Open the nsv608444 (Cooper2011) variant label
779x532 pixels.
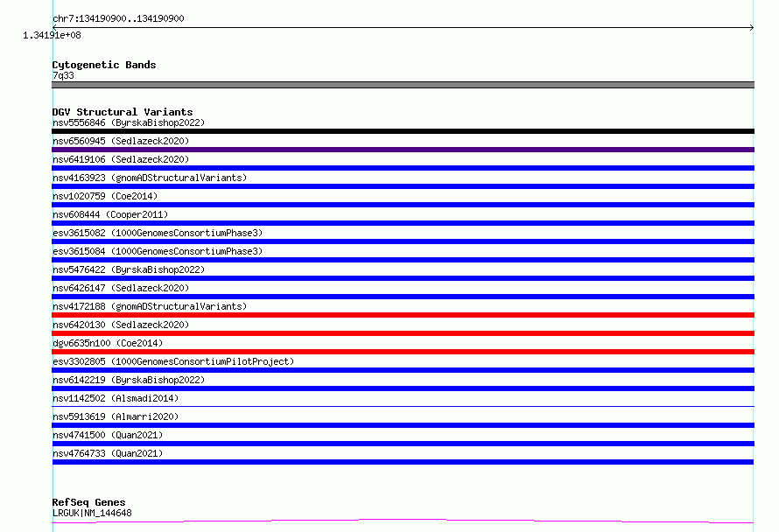[110, 214]
